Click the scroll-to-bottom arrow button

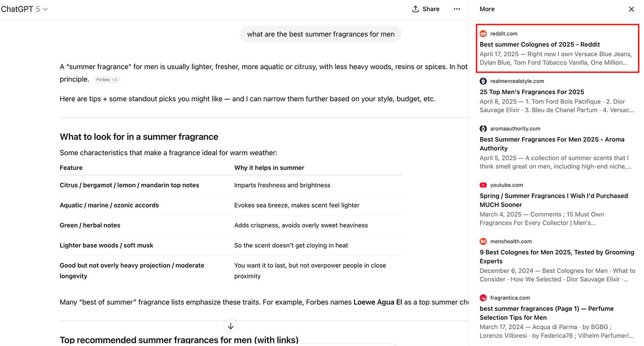[231, 326]
